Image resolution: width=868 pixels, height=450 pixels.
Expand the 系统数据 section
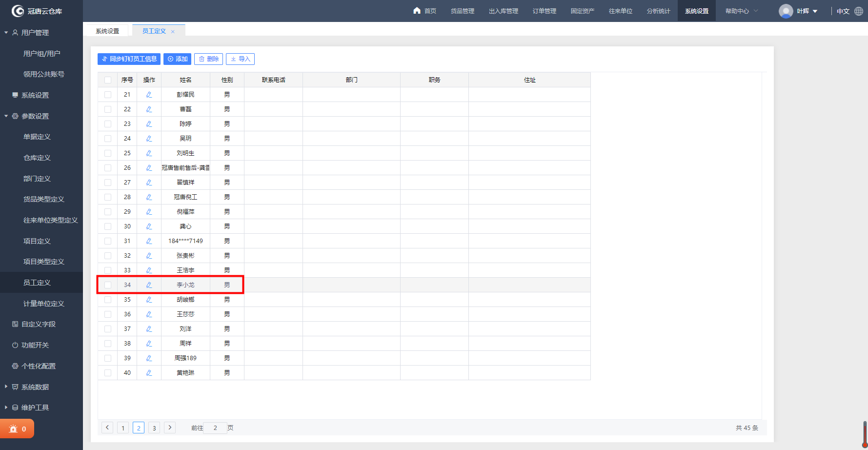tap(6, 387)
